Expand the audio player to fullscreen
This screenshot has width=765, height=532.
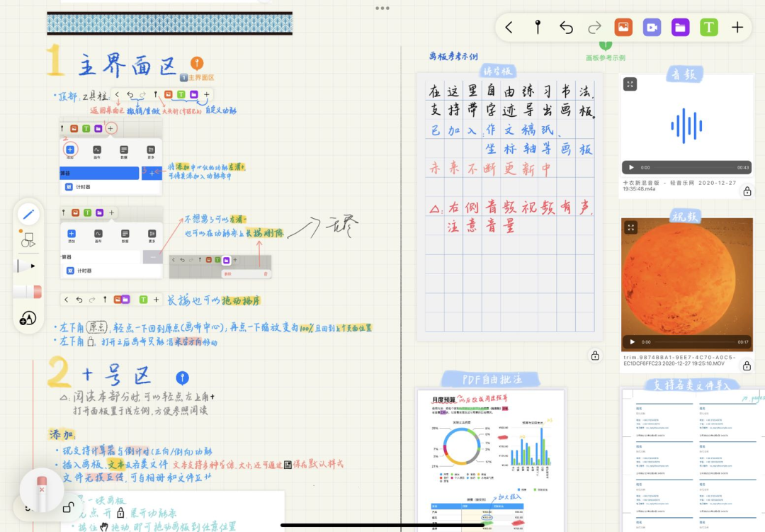[x=630, y=85]
